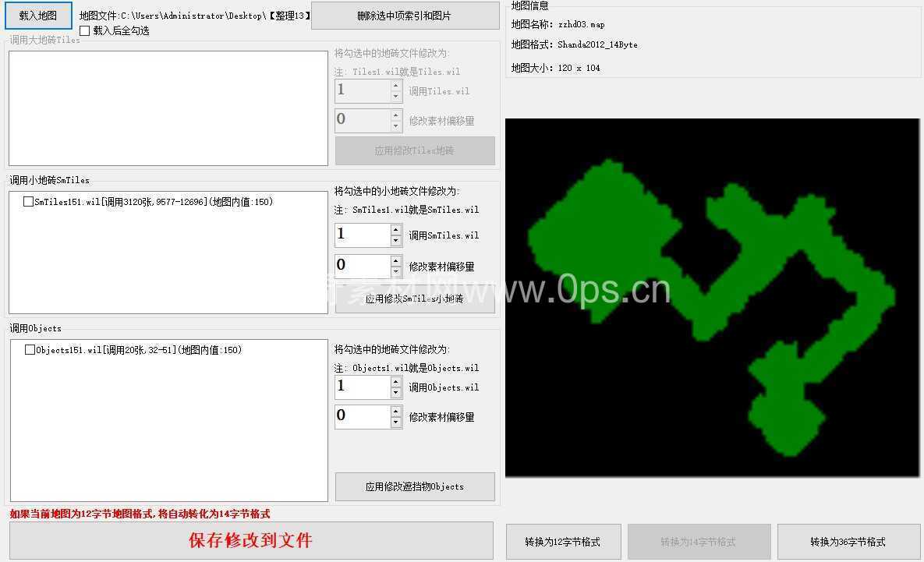Viewport: 924px width, 562px height.
Task: Click 转换为36字节格式 button
Action: (848, 542)
